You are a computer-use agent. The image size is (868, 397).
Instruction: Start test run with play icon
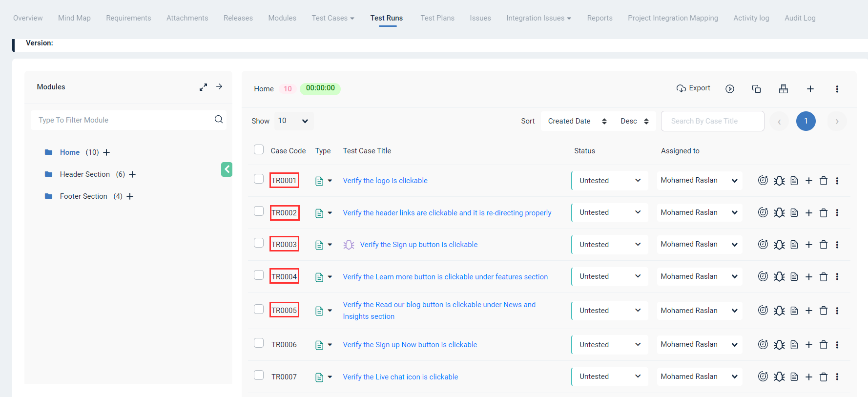tap(730, 89)
